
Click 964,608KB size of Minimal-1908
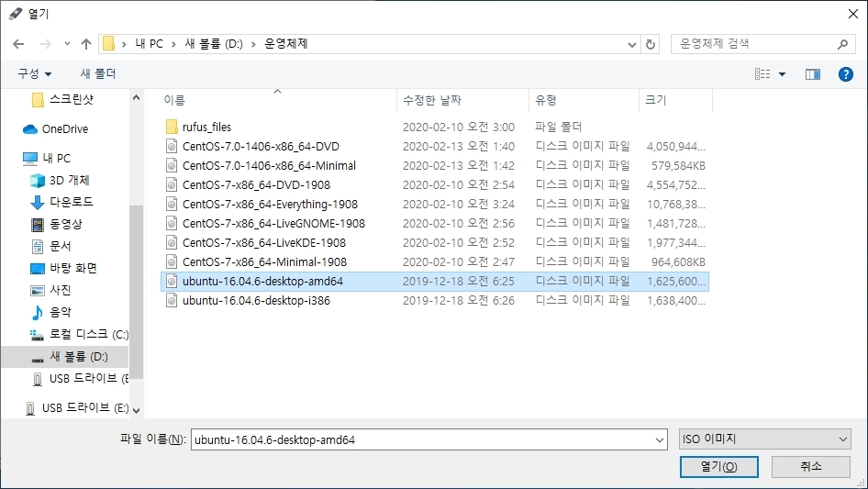click(x=678, y=262)
